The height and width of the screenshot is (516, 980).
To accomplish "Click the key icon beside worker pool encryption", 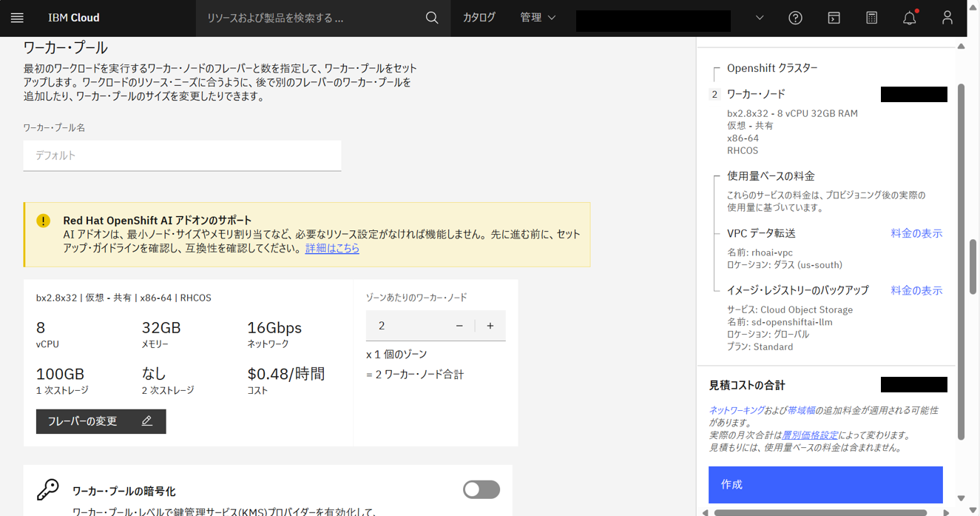I will (48, 490).
